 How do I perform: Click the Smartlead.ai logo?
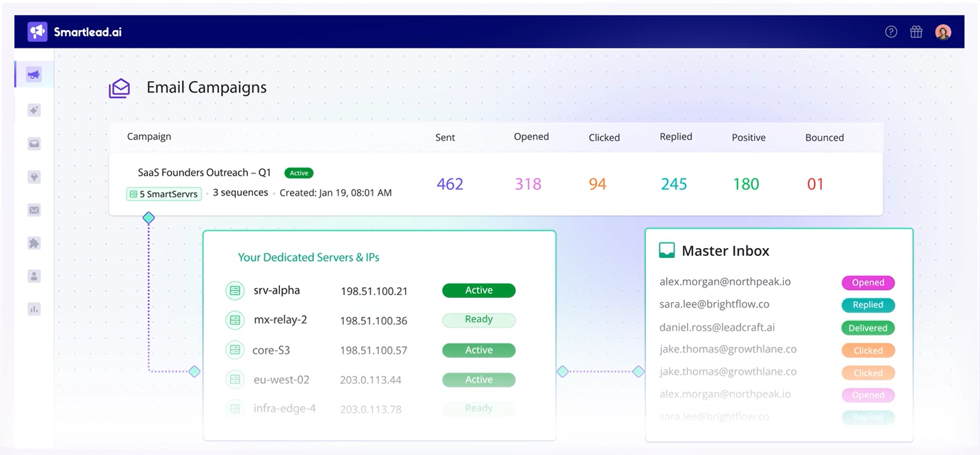point(75,32)
